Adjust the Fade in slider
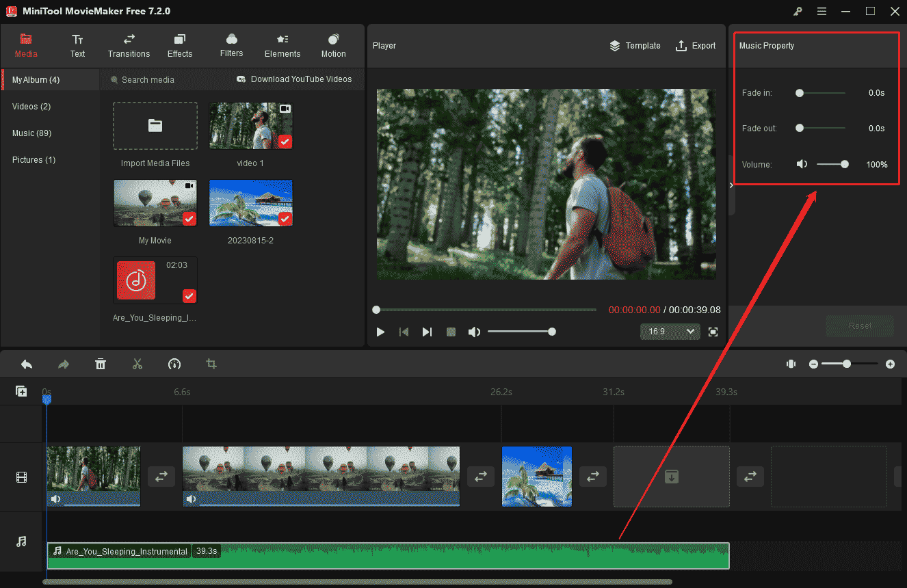907x588 pixels. (821, 93)
